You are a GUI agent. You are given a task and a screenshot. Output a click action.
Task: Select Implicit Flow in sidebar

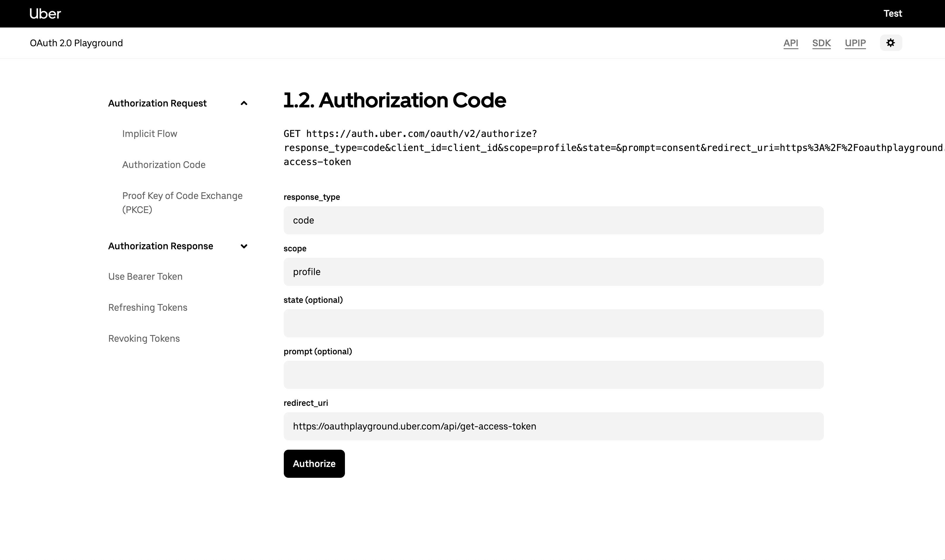tap(150, 134)
